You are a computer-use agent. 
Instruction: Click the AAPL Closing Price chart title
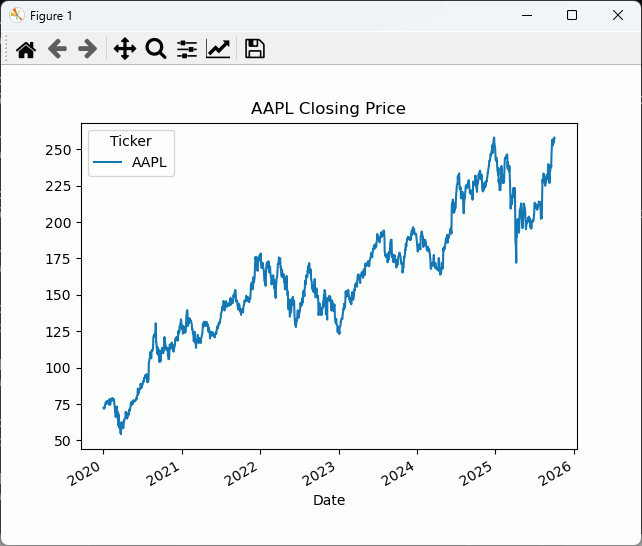(x=328, y=108)
